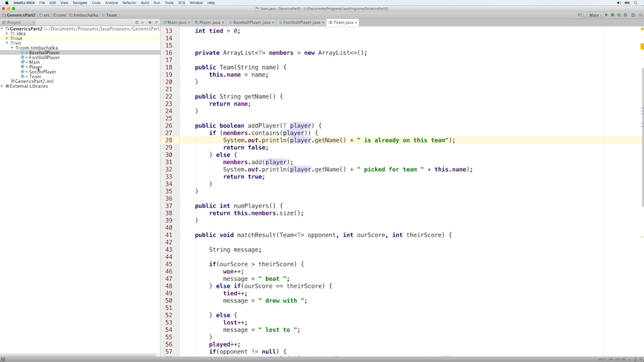Screen dimensions: 644x362
Task: Select SoccerPlayer file in sidebar
Action: point(43,72)
